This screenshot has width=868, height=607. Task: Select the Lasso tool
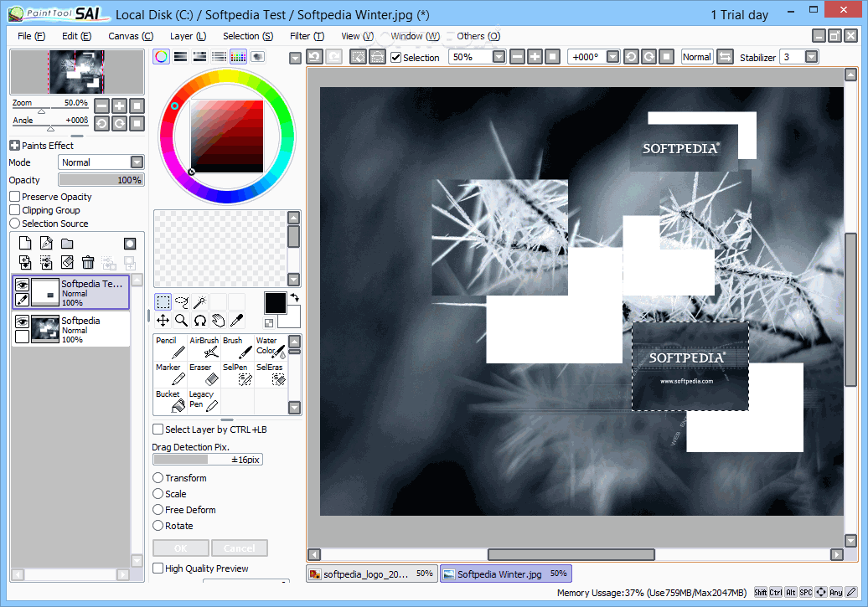[x=182, y=301]
